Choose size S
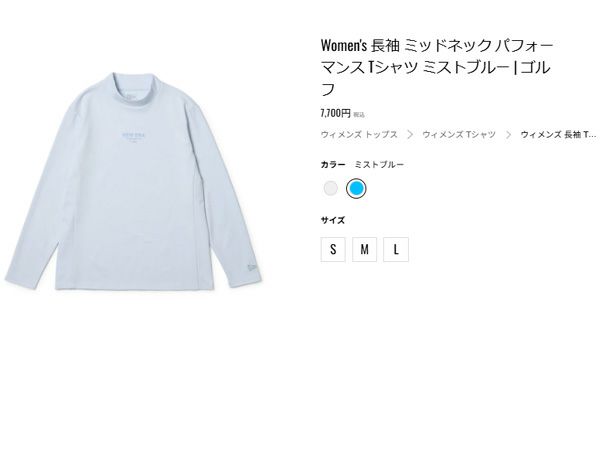 tap(333, 249)
